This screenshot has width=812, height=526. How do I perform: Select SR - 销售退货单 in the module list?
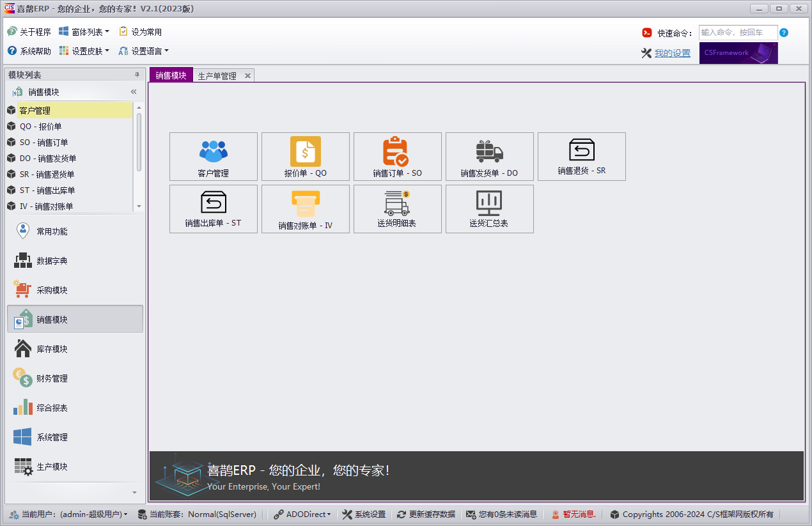point(70,174)
